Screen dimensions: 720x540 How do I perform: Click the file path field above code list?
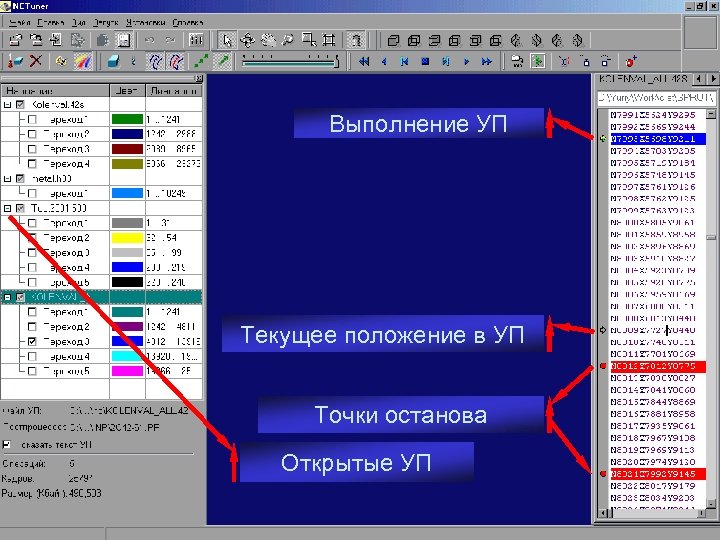pos(657,98)
